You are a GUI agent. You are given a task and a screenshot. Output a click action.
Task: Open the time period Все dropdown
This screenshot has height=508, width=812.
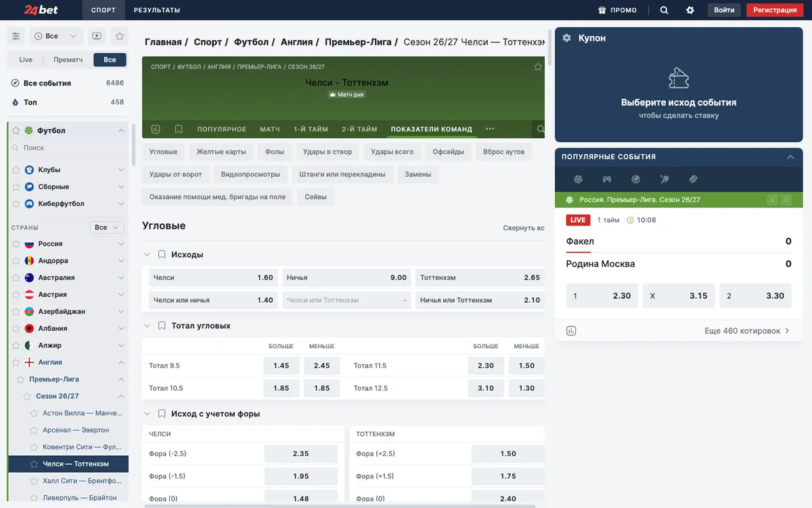(56, 36)
